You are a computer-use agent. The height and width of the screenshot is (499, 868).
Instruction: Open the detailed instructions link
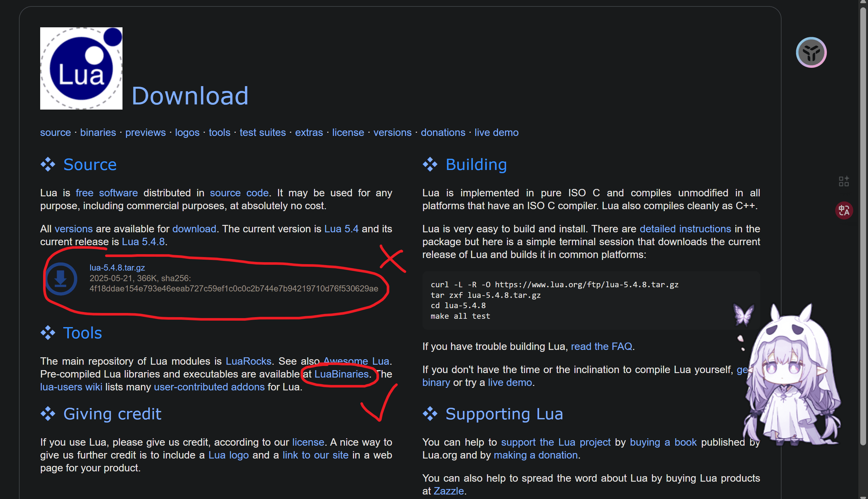[x=685, y=228]
